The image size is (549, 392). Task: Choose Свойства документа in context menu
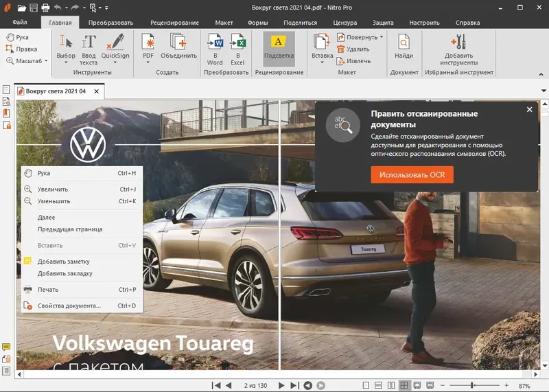(x=82, y=305)
